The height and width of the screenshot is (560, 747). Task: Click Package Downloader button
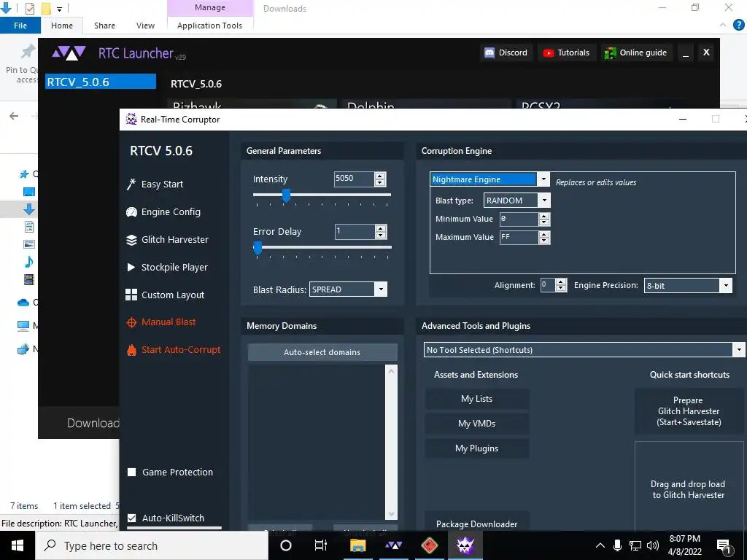477,522
